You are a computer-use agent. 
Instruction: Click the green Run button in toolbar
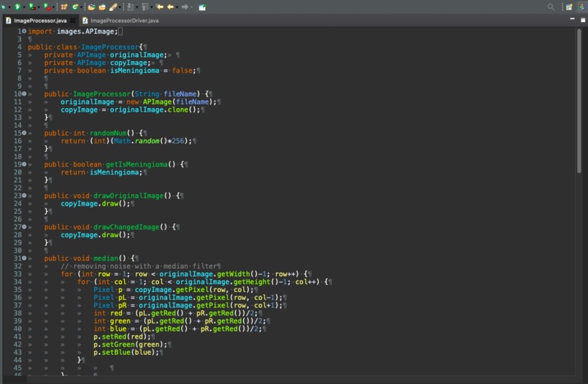(18, 7)
